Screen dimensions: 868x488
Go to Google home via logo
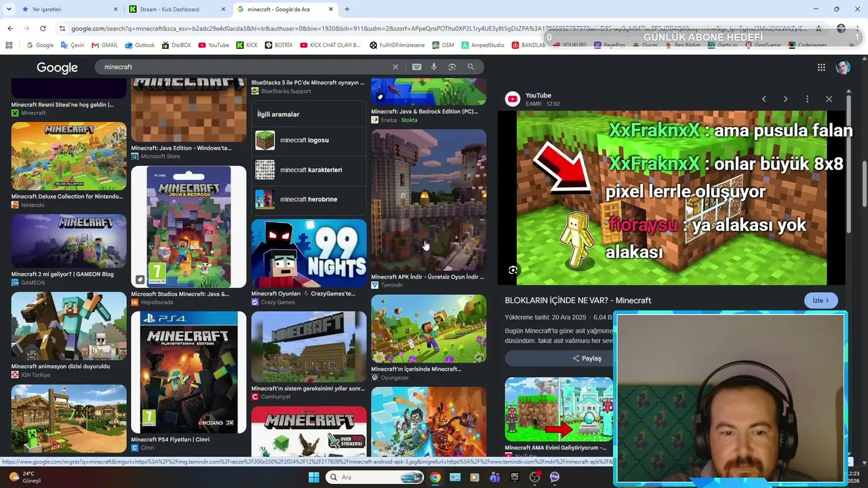click(57, 68)
